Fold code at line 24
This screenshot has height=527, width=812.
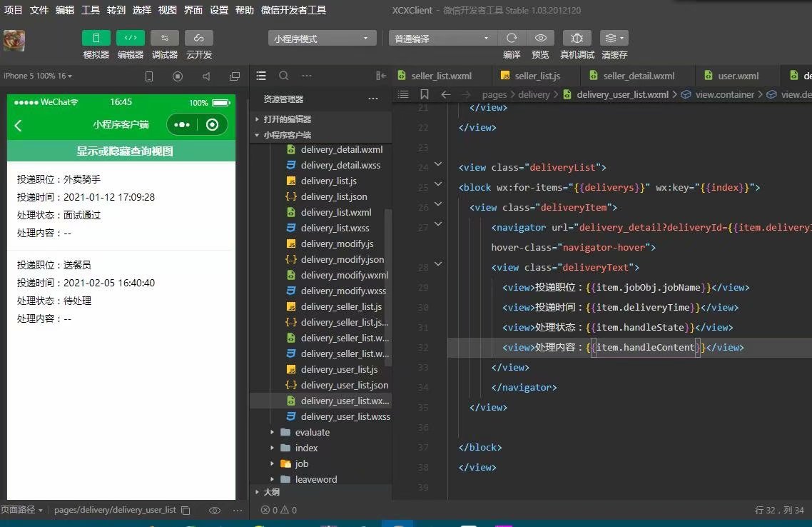pos(438,164)
